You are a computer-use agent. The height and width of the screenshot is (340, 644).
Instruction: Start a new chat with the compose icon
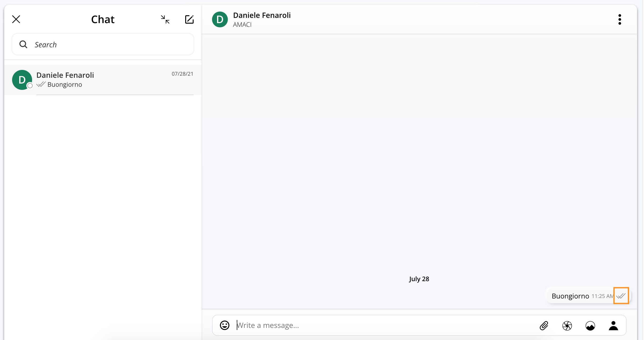click(189, 19)
